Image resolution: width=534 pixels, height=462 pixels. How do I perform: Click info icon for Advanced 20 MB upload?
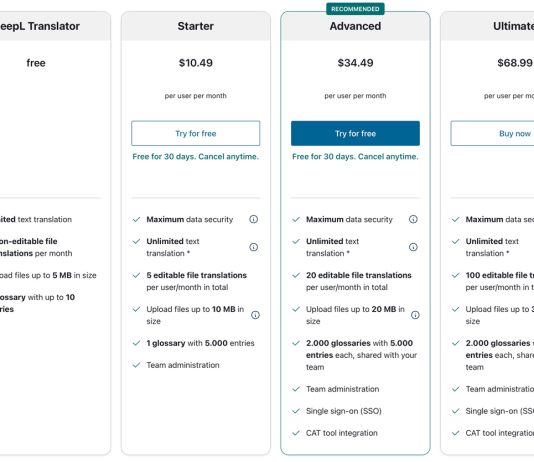415,315
